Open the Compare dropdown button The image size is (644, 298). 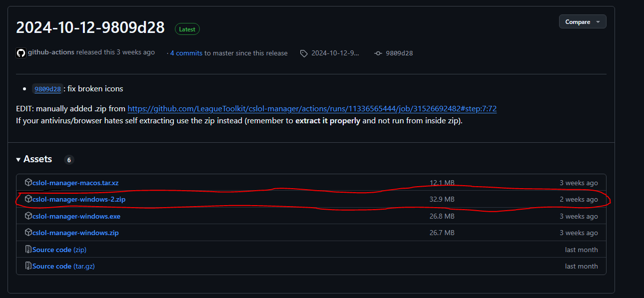tap(583, 22)
